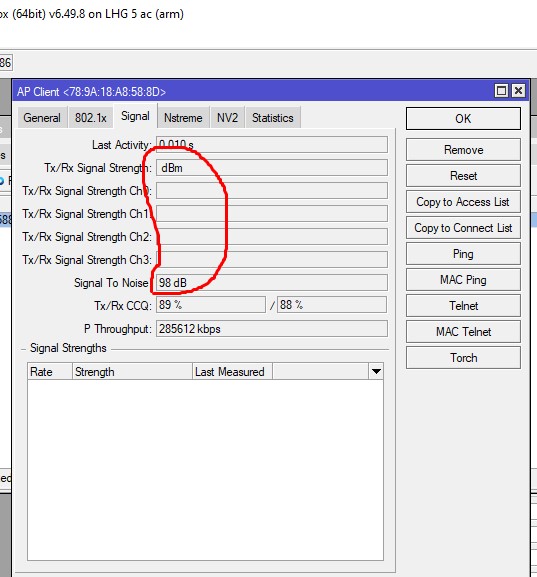Sort by the Strength column header
Screen dimensions: 537x577
[133, 372]
